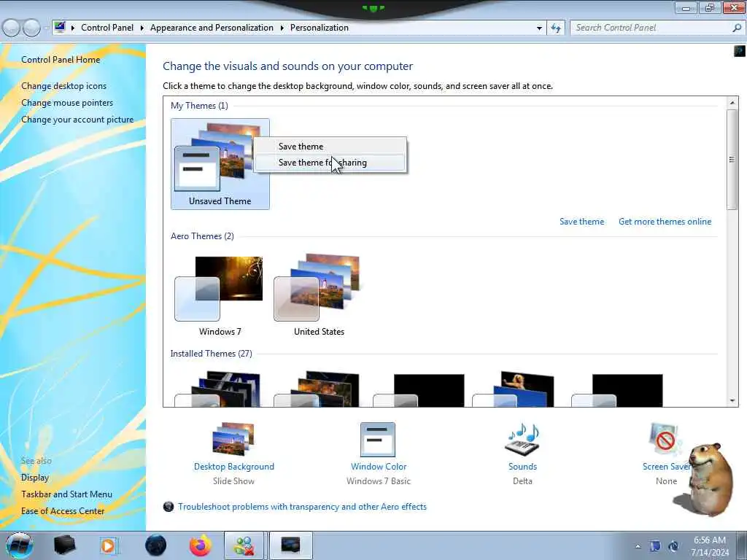This screenshot has height=560, width=747.
Task: Click theme list scrollbar down arrow
Action: pyautogui.click(x=732, y=401)
